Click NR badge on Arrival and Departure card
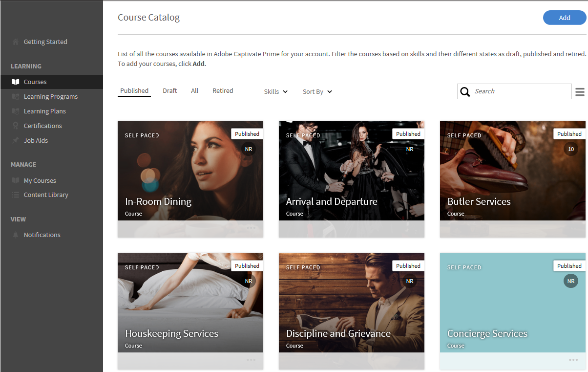The width and height of the screenshot is (588, 372). 410,149
